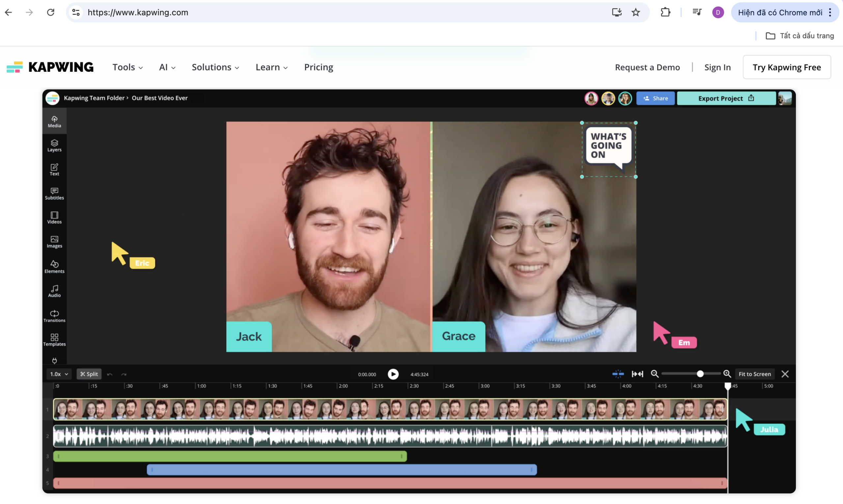Toggle timeline snapping icon
The image size is (843, 504).
[x=618, y=374]
